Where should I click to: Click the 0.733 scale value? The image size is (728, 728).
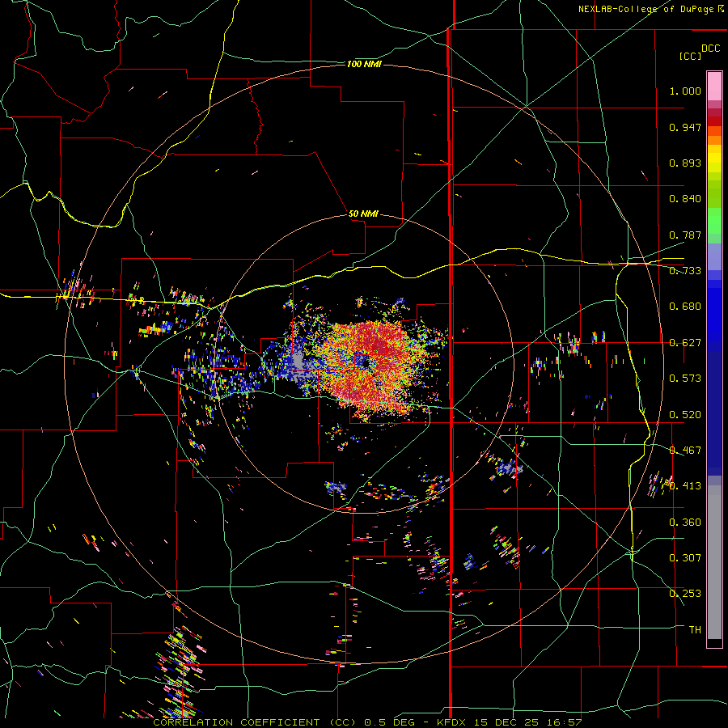point(685,271)
